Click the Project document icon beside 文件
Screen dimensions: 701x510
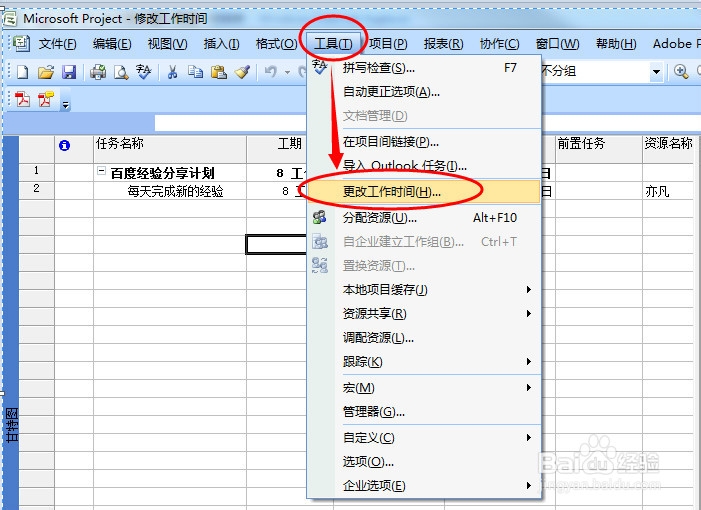point(21,43)
